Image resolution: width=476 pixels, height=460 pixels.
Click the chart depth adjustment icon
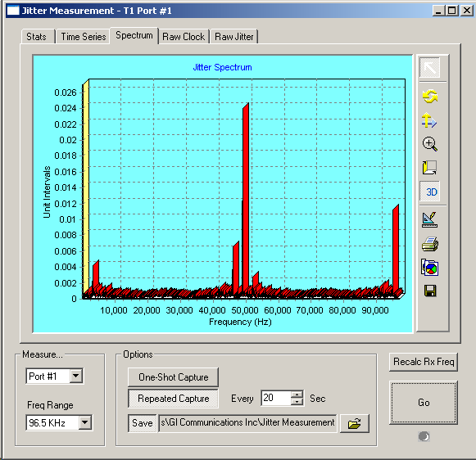point(430,168)
